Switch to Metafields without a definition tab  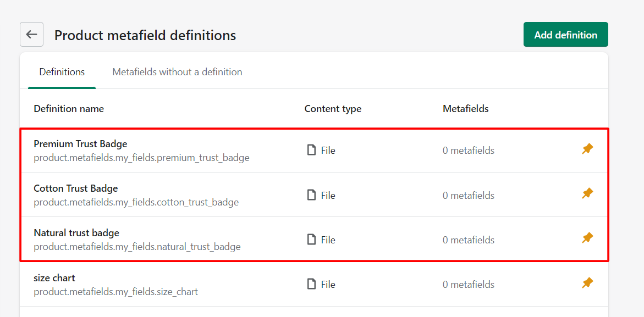(177, 72)
